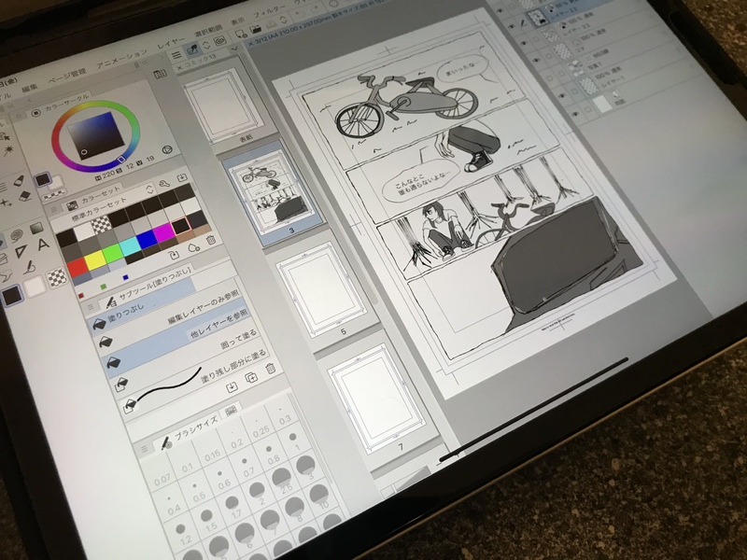Select the gradient tool in the toolbox
The width and height of the screenshot is (747, 560).
36,228
